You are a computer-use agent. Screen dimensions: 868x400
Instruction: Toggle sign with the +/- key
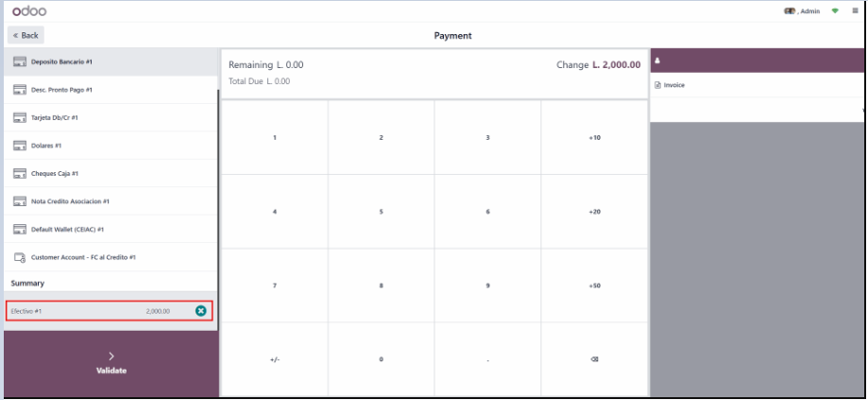coord(275,359)
